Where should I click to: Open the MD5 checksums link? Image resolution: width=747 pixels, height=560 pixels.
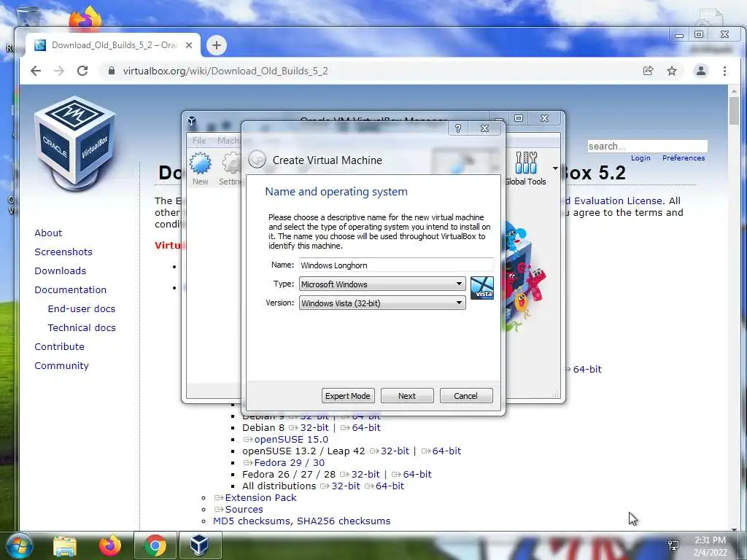click(251, 521)
